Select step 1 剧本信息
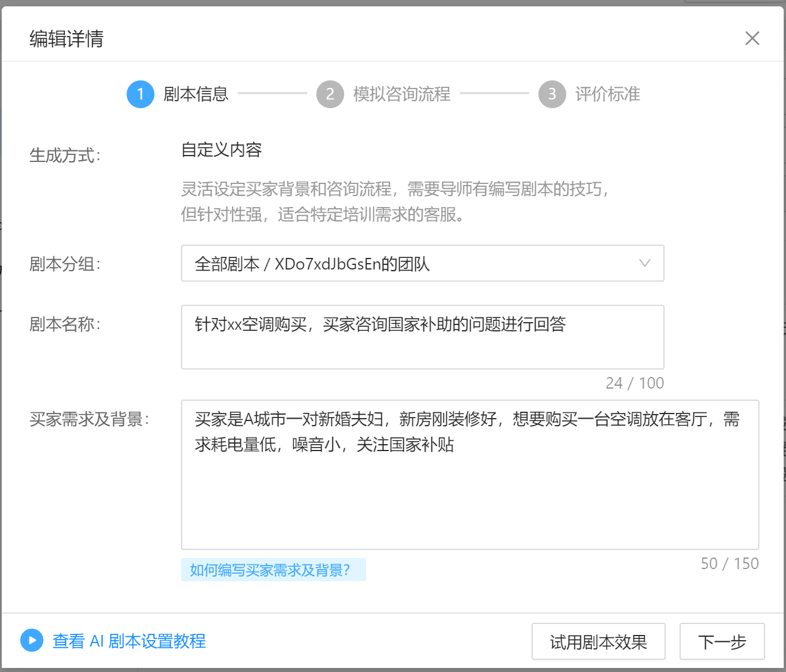This screenshot has height=672, width=786. click(x=178, y=94)
